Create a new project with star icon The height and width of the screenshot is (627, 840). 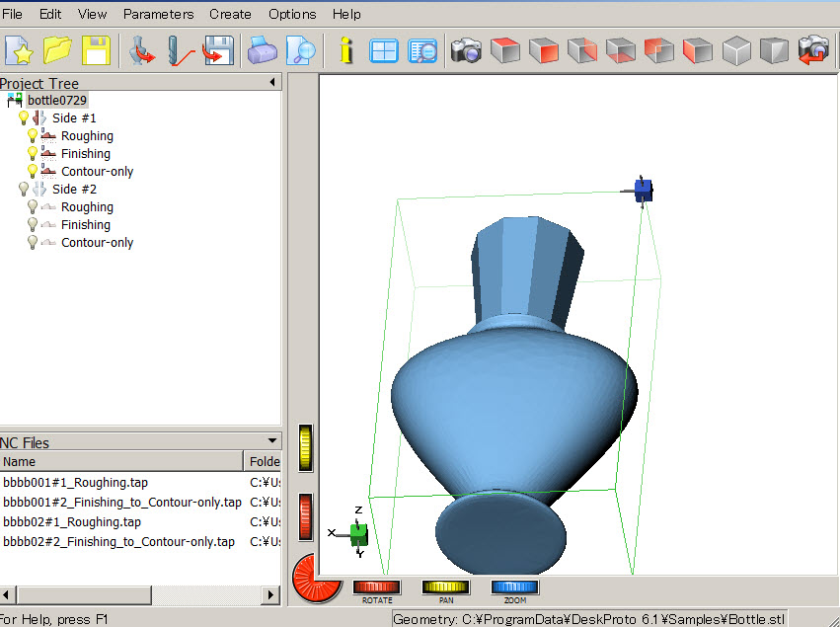(x=20, y=50)
